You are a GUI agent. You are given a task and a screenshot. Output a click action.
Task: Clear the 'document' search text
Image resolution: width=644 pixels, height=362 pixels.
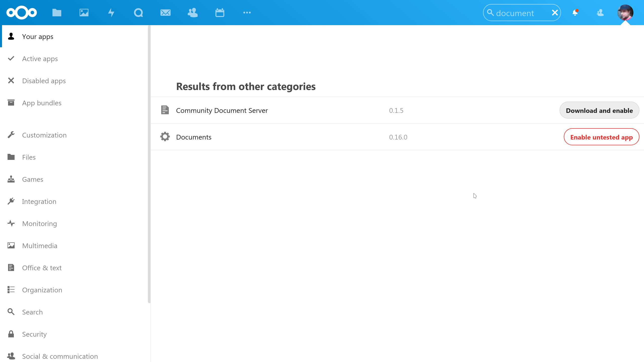pos(555,13)
